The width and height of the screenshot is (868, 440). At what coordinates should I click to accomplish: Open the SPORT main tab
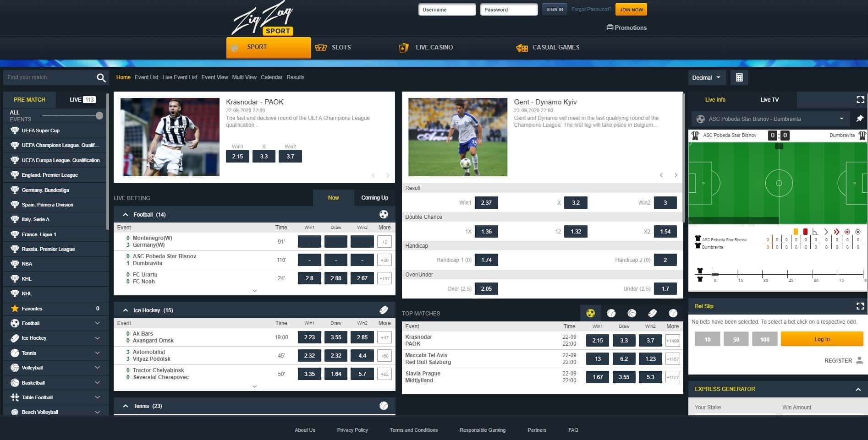pyautogui.click(x=269, y=47)
